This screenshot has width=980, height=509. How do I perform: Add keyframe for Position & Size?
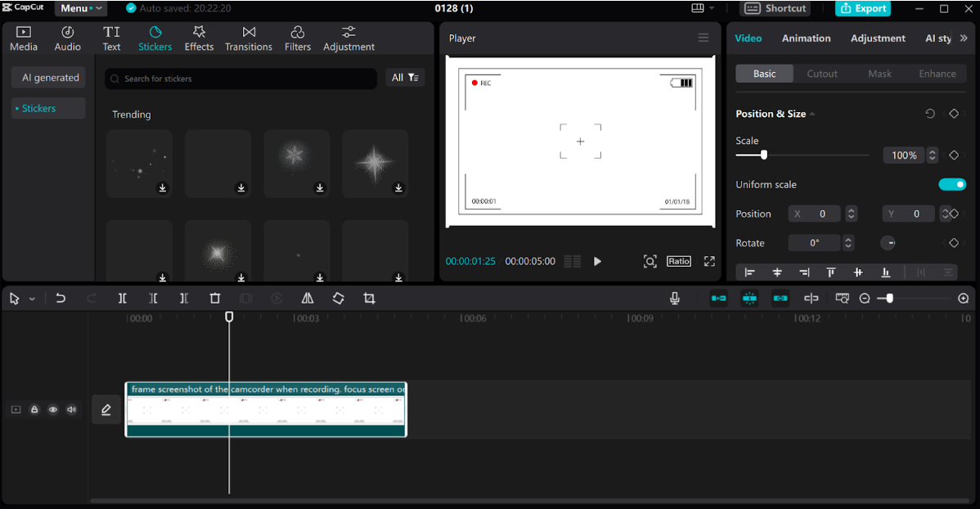tap(954, 113)
